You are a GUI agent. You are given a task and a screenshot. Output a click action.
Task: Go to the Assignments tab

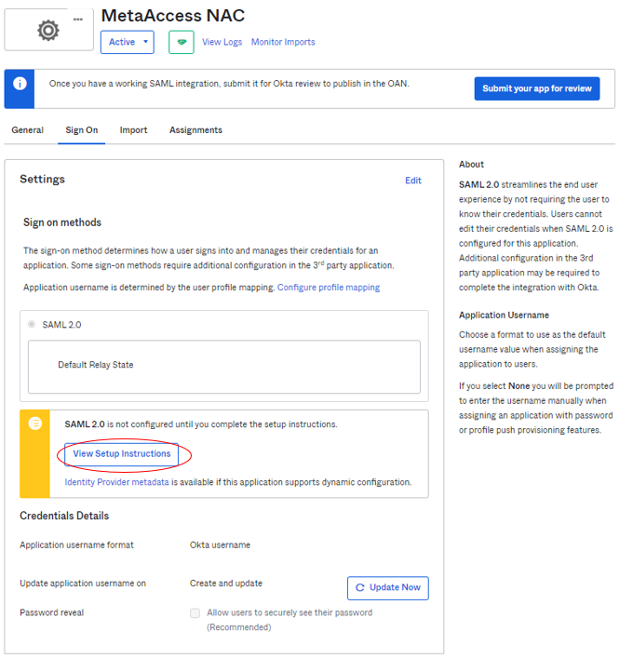point(195,130)
